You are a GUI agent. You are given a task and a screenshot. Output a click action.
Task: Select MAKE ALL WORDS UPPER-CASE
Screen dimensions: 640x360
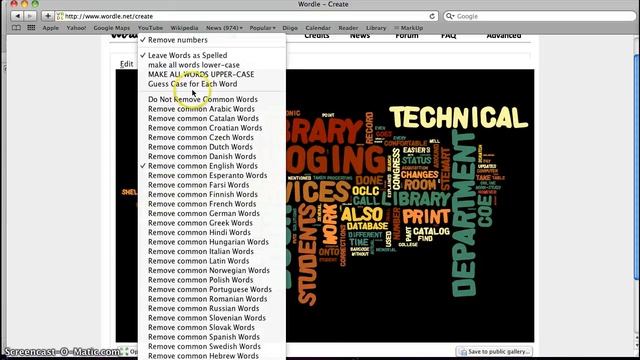point(212,74)
